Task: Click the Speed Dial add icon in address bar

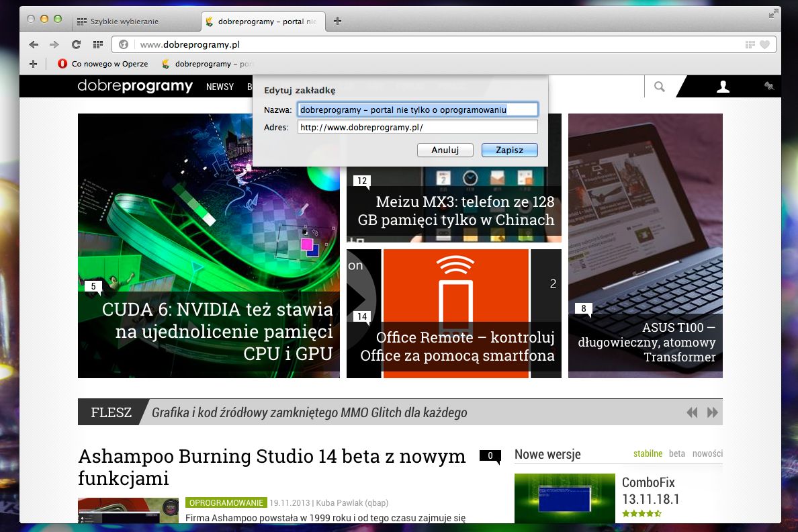Action: tap(750, 45)
